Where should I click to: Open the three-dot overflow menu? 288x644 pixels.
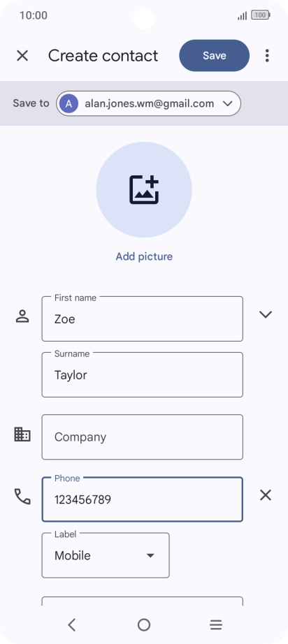point(267,55)
